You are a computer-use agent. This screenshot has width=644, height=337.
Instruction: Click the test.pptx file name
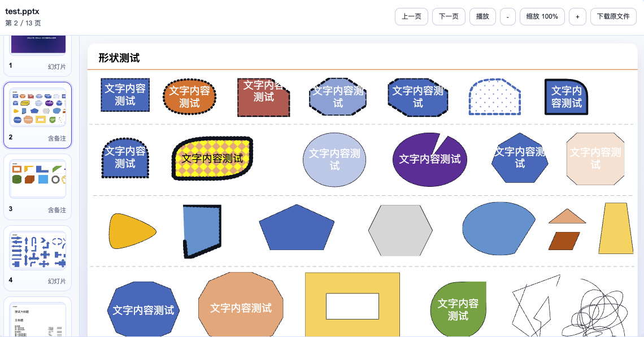22,11
